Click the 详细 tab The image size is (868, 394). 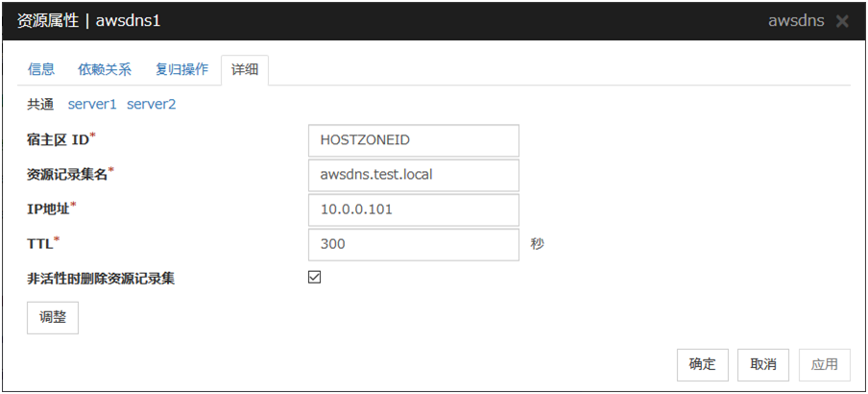point(244,70)
